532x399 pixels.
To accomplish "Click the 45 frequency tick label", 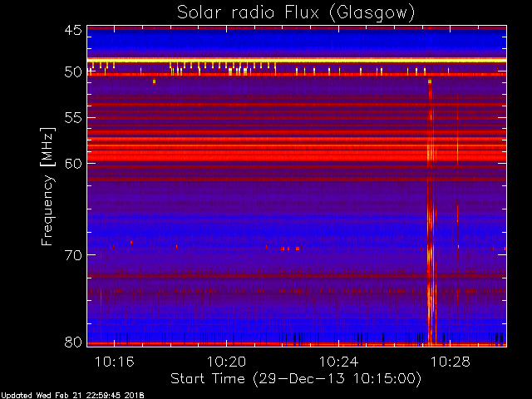I will [x=73, y=30].
